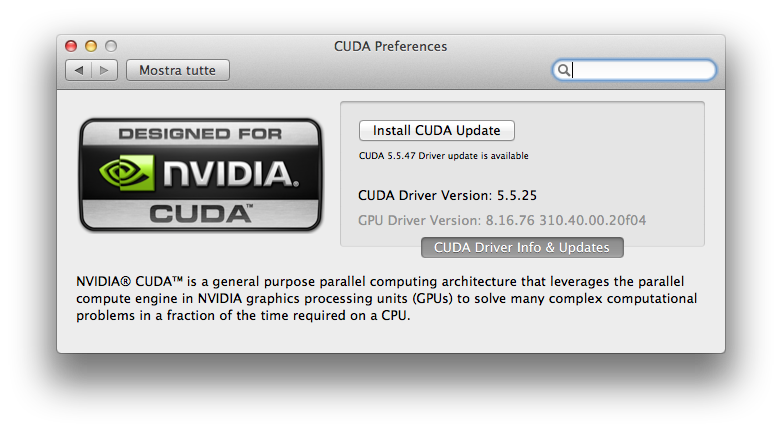Viewport: 782px width, 432px height.
Task: Click the green NVIDIA eye logo
Action: pos(127,173)
